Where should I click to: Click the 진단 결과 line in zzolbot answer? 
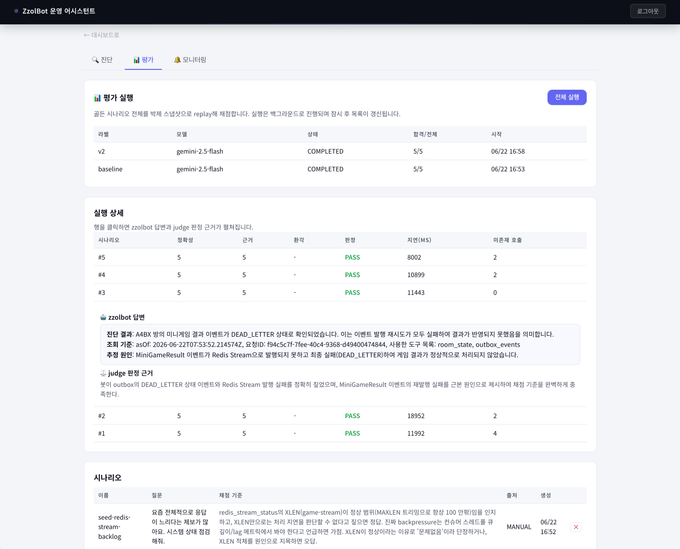330,334
